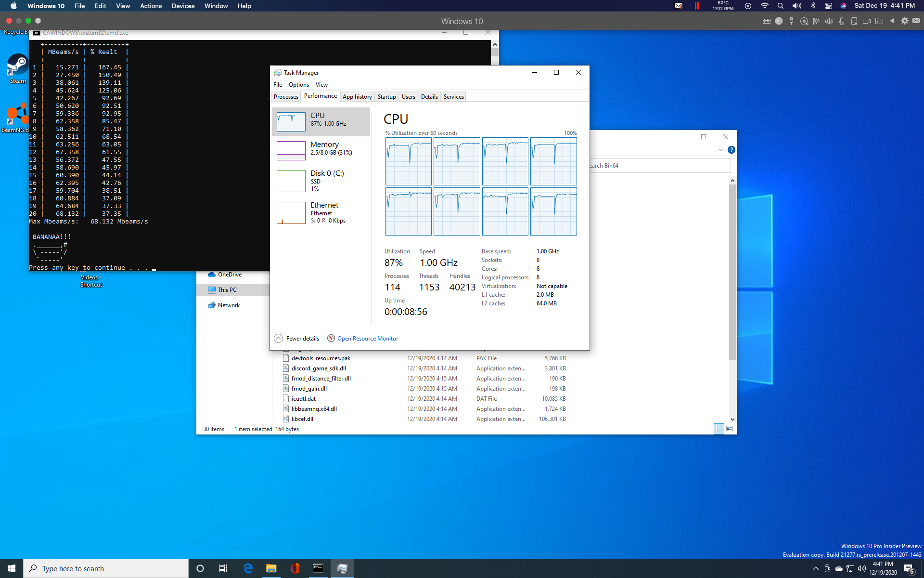Show hidden system tray icons
Screen dimensions: 924x578
(815, 568)
